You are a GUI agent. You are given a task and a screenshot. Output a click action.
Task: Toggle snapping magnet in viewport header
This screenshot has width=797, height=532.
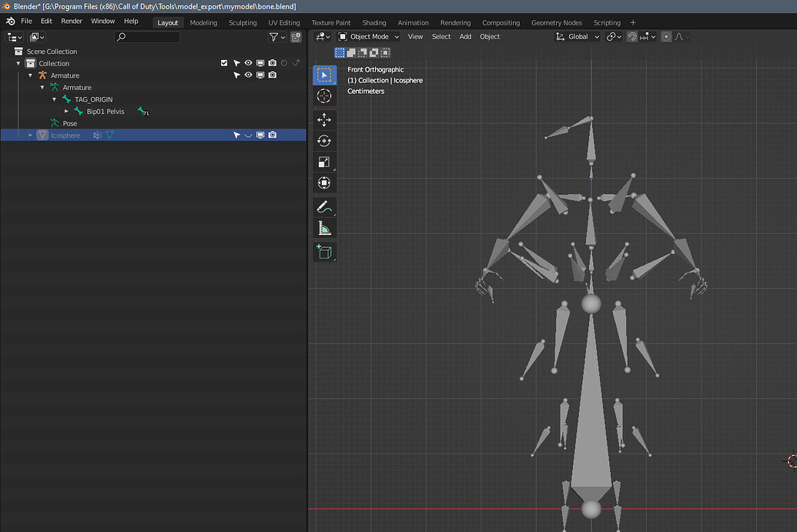pos(631,37)
